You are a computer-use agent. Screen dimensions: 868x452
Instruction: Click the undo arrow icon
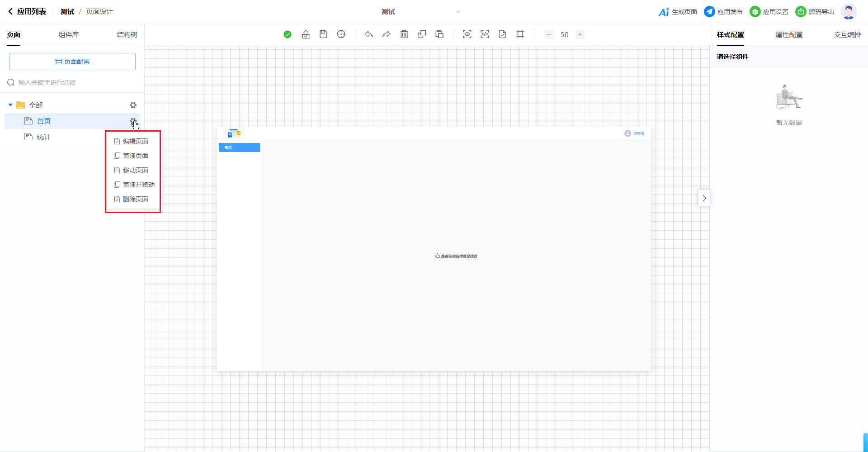point(369,34)
